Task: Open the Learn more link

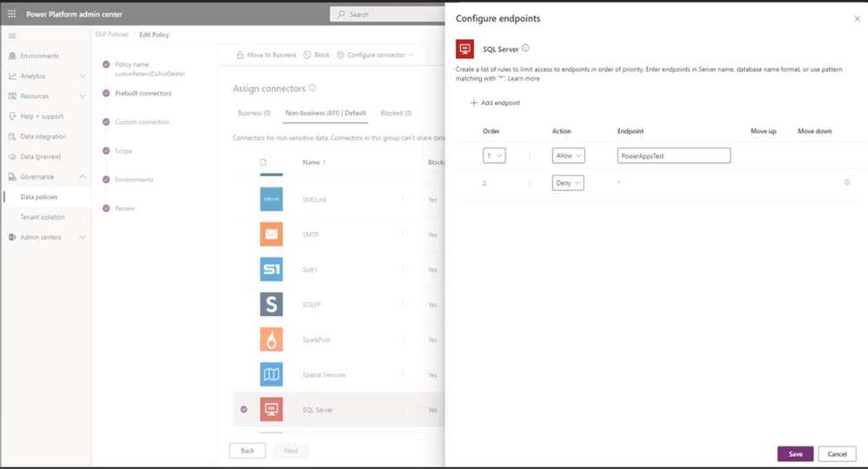Action: tap(523, 79)
